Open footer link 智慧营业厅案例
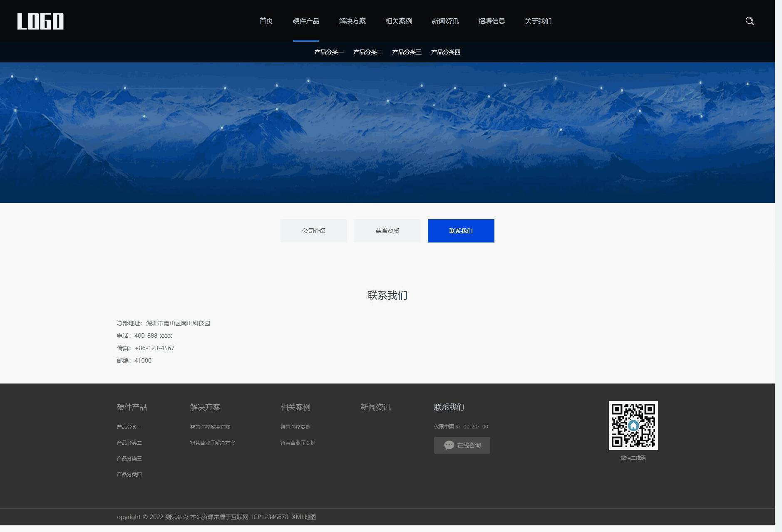The width and height of the screenshot is (782, 532). (298, 443)
